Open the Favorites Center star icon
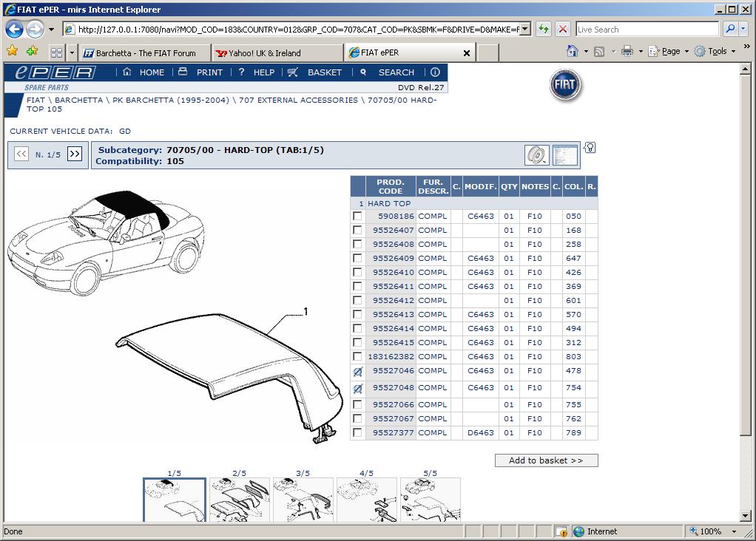The width and height of the screenshot is (756, 541). point(13,50)
